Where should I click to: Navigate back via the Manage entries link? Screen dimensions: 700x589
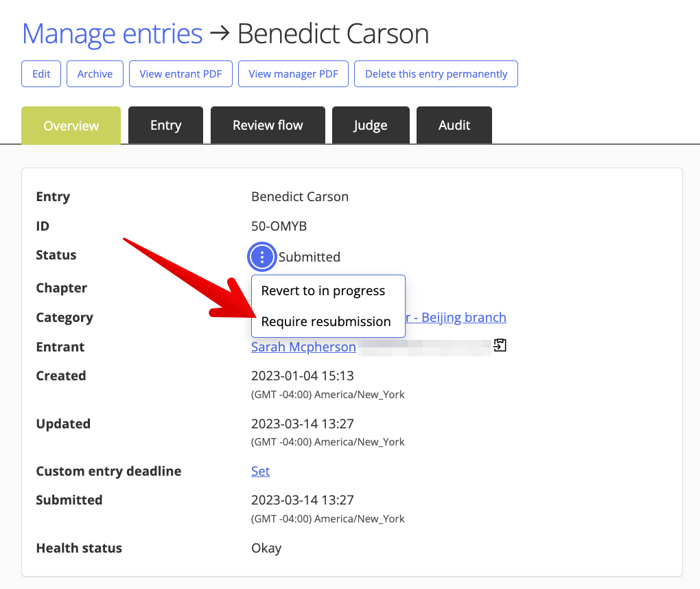coord(112,33)
